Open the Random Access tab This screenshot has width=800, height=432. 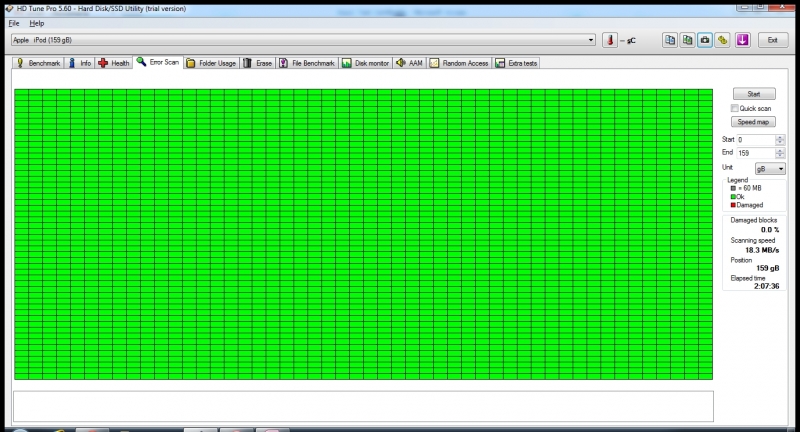[459, 63]
